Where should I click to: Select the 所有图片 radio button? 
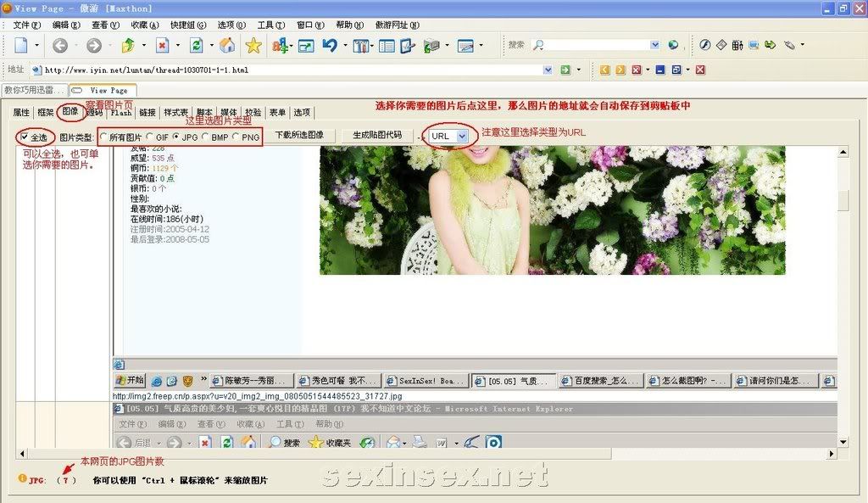tap(103, 137)
